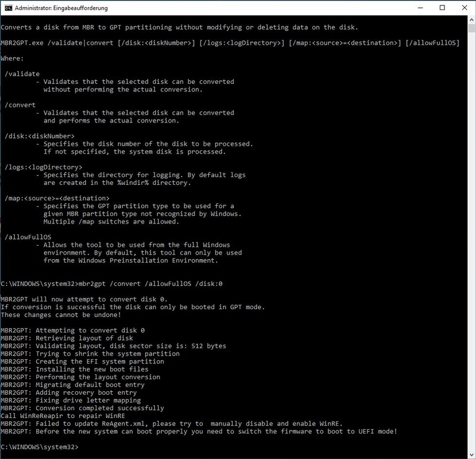Click 'Conversion completed successfully' line
Screen dimensions: 476x459
point(82,408)
